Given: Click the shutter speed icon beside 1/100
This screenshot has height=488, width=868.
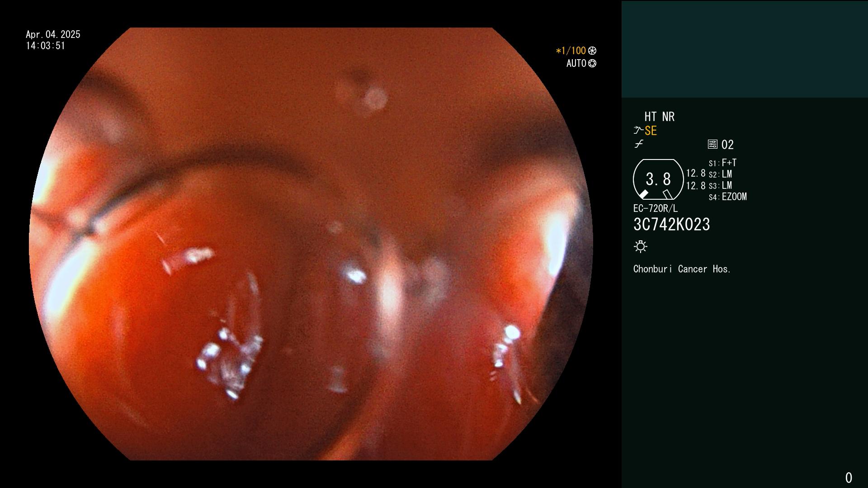Looking at the screenshot, I should tap(592, 51).
